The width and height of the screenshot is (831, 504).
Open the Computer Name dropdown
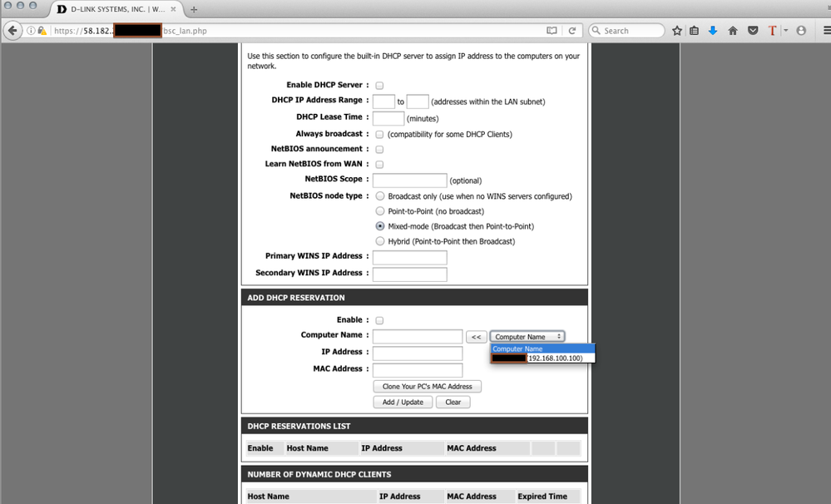tap(527, 337)
